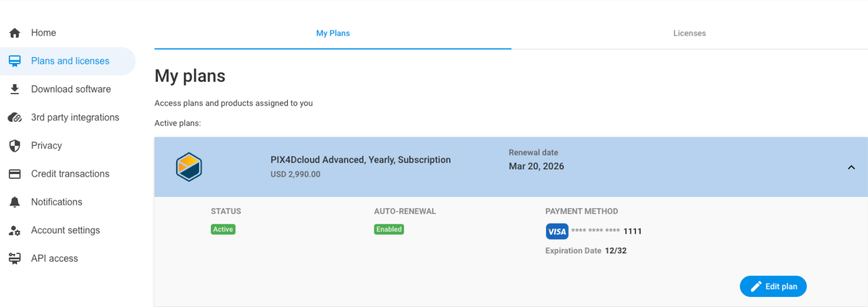The width and height of the screenshot is (868, 307).
Task: Select the My Plans tab
Action: coord(333,33)
